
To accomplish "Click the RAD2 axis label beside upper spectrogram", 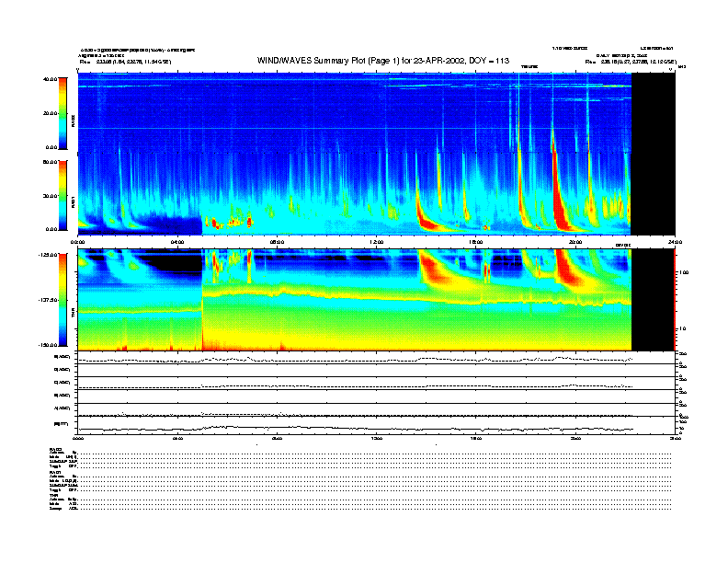I will pos(74,121).
